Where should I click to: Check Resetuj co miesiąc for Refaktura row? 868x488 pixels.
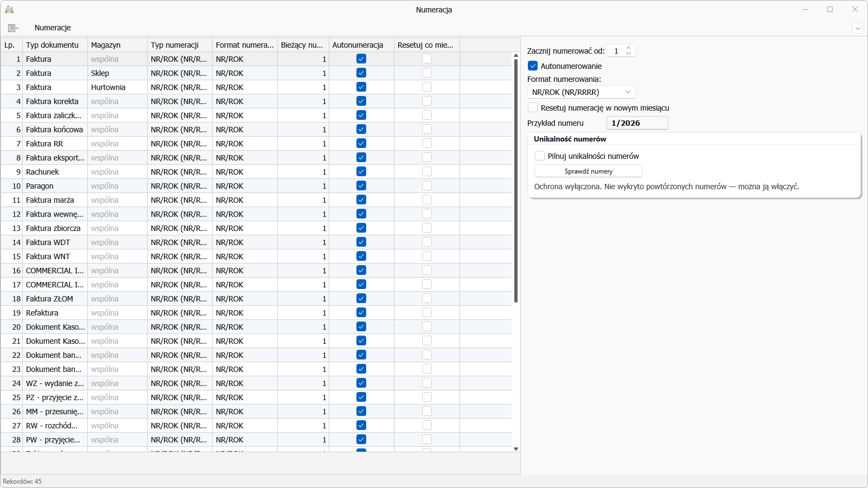click(427, 312)
